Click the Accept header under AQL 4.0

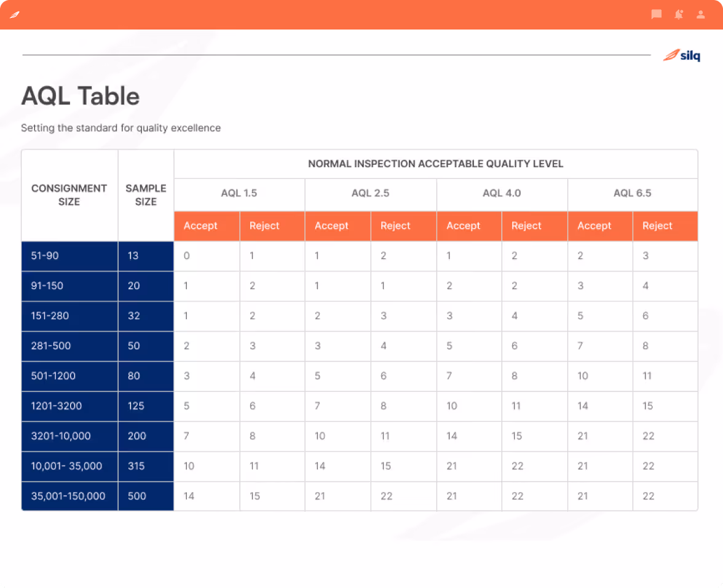tap(469, 226)
